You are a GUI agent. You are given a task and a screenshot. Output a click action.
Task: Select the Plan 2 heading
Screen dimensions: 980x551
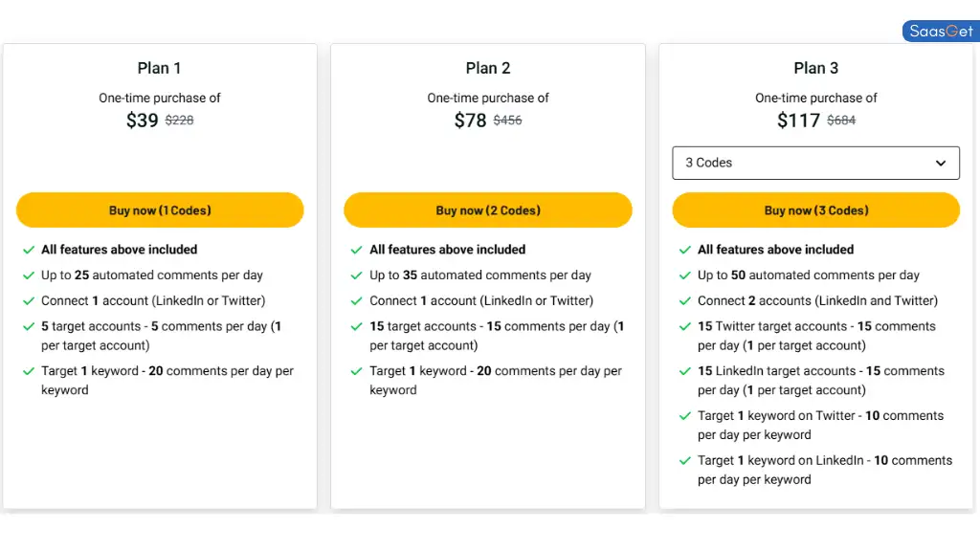pyautogui.click(x=488, y=68)
